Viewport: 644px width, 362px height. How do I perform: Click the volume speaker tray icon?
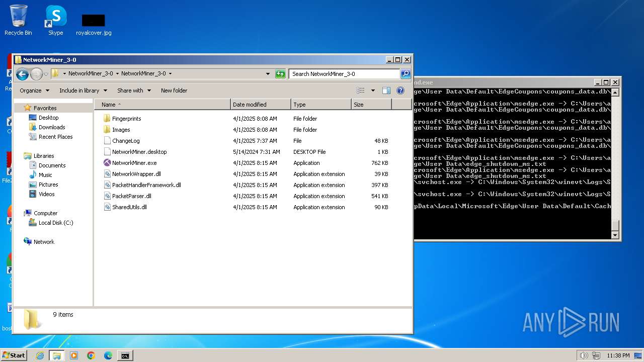pyautogui.click(x=584, y=355)
